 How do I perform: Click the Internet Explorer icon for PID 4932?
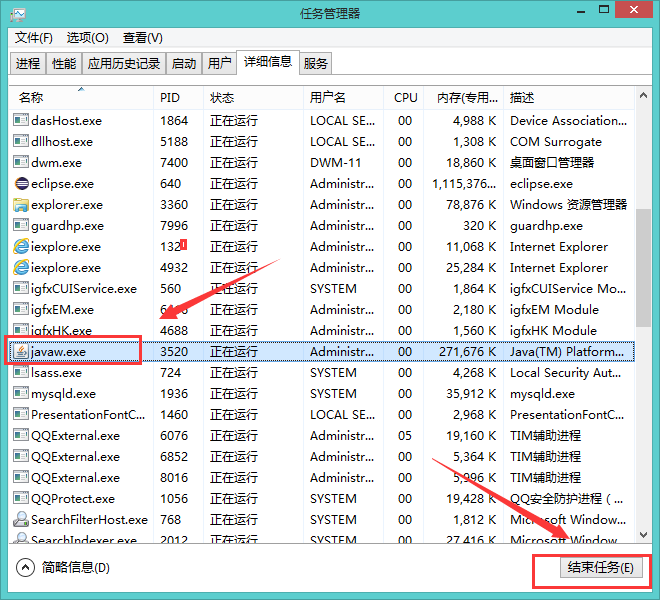click(x=21, y=267)
